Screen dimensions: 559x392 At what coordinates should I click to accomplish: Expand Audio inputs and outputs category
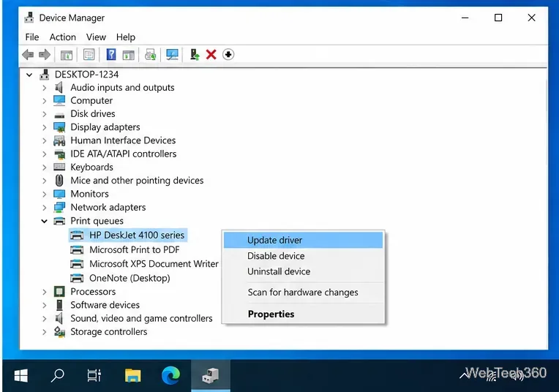pos(44,88)
